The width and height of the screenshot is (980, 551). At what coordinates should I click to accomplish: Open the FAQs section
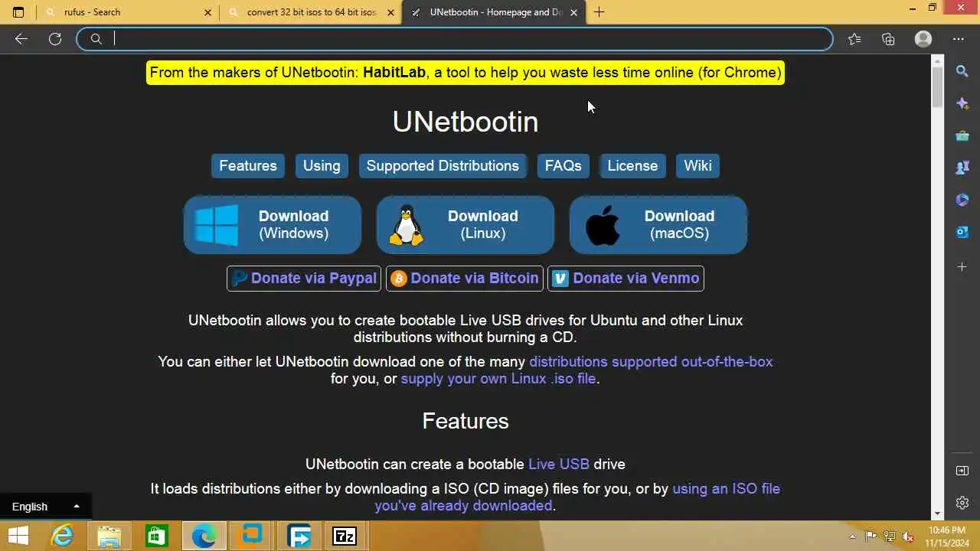563,166
